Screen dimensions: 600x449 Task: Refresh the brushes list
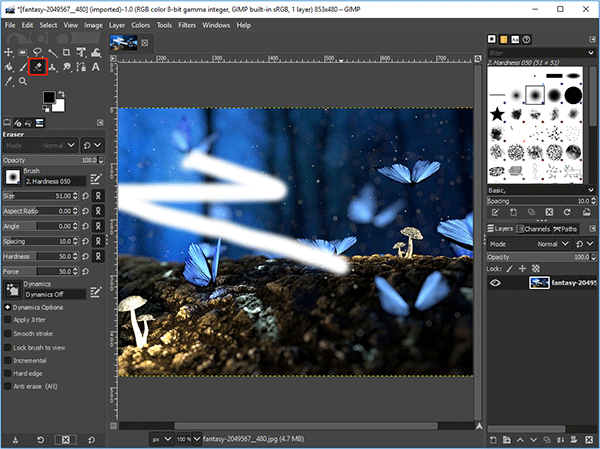[567, 212]
